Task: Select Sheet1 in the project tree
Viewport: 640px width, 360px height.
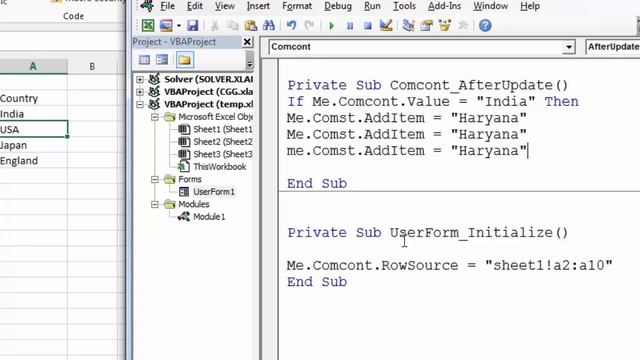Action: tap(222, 129)
